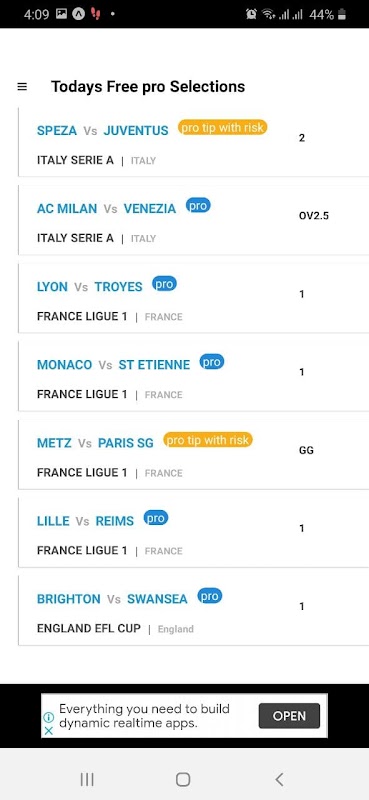Close the ad banner with X
Screen dimensions: 369x800
pyautogui.click(x=48, y=731)
